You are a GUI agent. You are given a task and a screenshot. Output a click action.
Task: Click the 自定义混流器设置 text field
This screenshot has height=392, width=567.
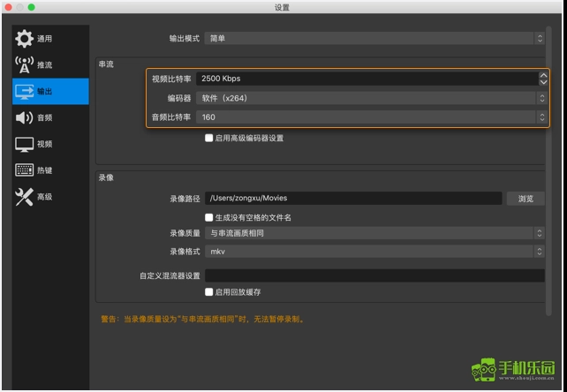pos(374,275)
